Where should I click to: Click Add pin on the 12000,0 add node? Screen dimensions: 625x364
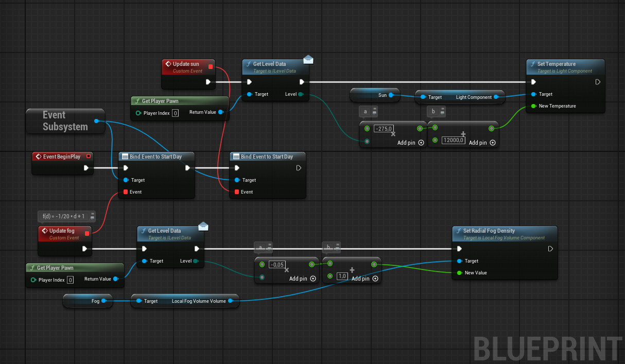point(482,143)
